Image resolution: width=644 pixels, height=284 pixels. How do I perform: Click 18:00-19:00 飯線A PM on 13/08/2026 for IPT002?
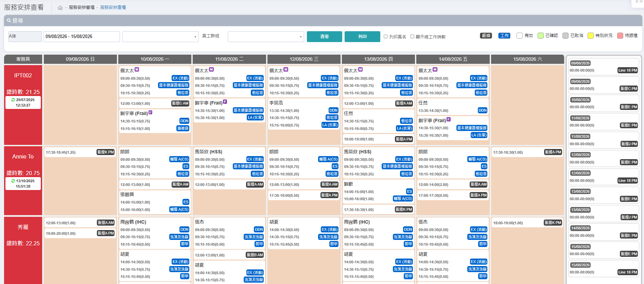(379, 139)
